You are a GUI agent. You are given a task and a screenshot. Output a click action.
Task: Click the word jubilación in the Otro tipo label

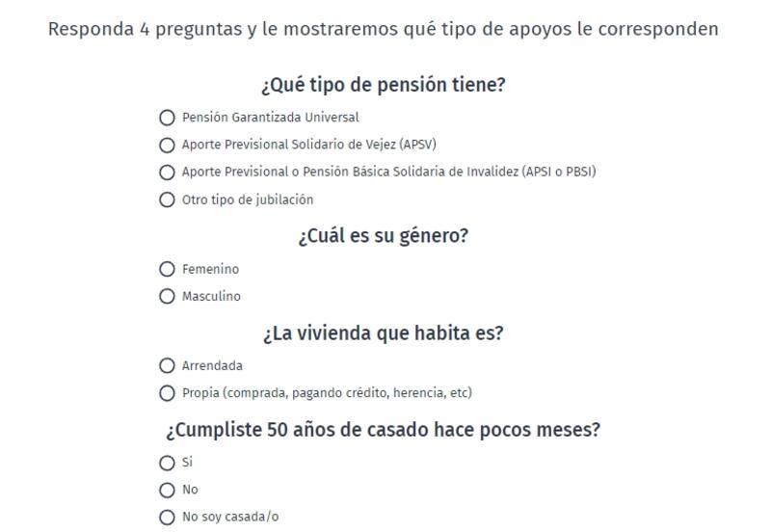[x=284, y=200]
